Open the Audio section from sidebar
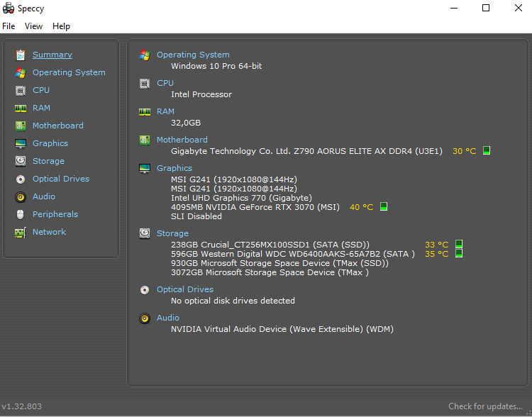This screenshot has width=532, height=417. [44, 196]
